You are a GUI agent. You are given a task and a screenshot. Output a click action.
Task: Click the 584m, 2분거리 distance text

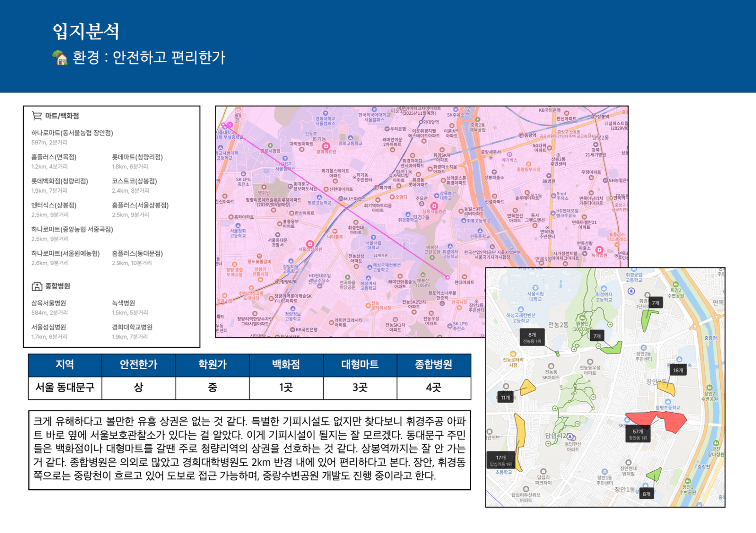coord(49,313)
